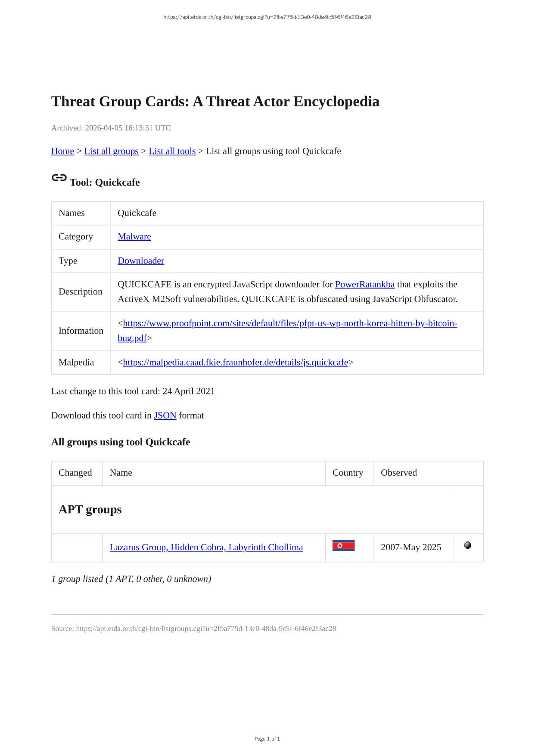Click the Observed column header
This screenshot has height=756, width=535.
pyautogui.click(x=398, y=473)
